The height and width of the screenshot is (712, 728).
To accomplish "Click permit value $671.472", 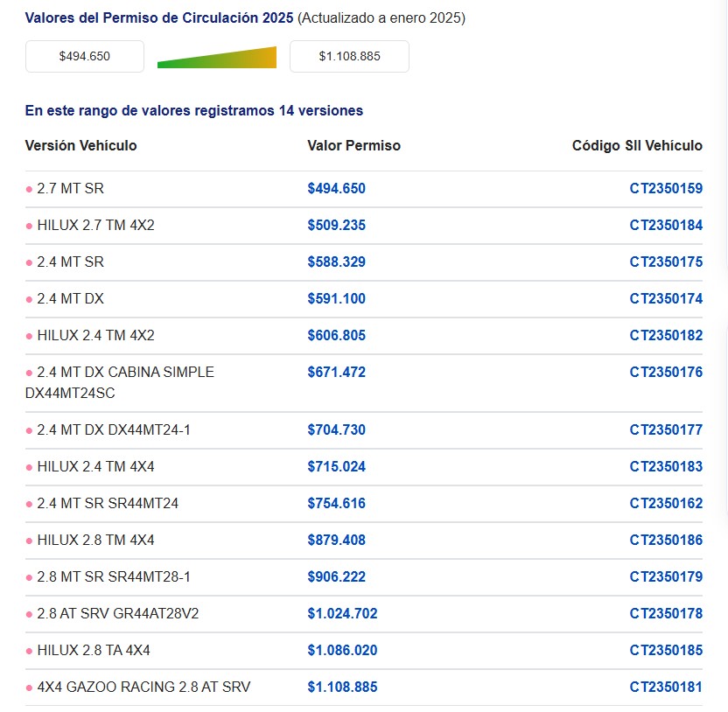I will click(x=336, y=373).
